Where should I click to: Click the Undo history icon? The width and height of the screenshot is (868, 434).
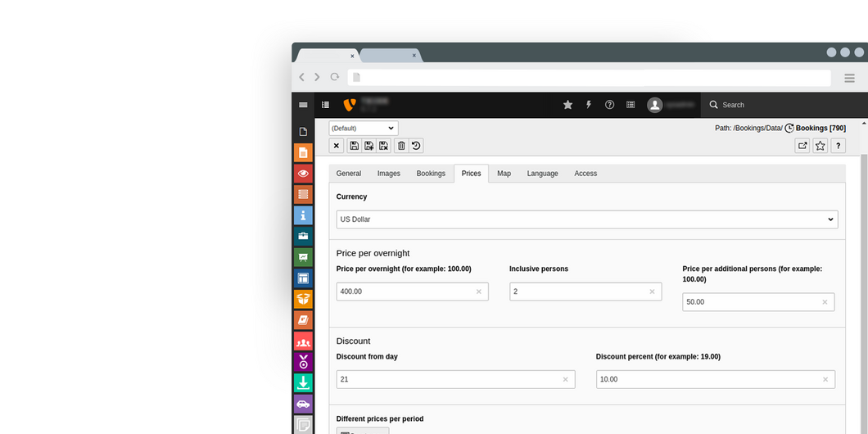tap(416, 146)
